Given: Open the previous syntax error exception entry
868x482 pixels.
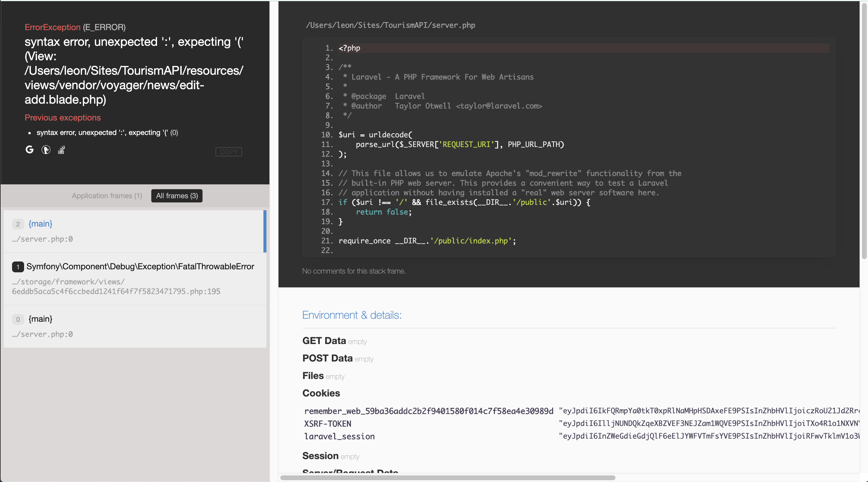Looking at the screenshot, I should point(107,132).
